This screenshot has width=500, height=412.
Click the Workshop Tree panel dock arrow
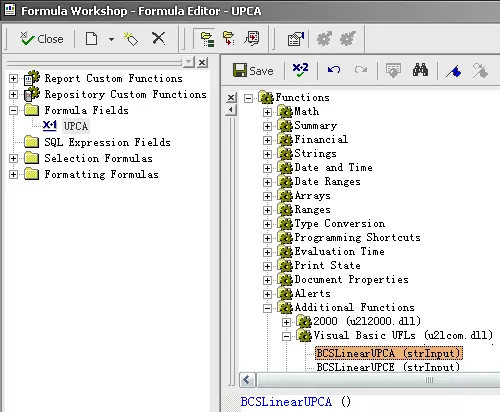(x=189, y=62)
